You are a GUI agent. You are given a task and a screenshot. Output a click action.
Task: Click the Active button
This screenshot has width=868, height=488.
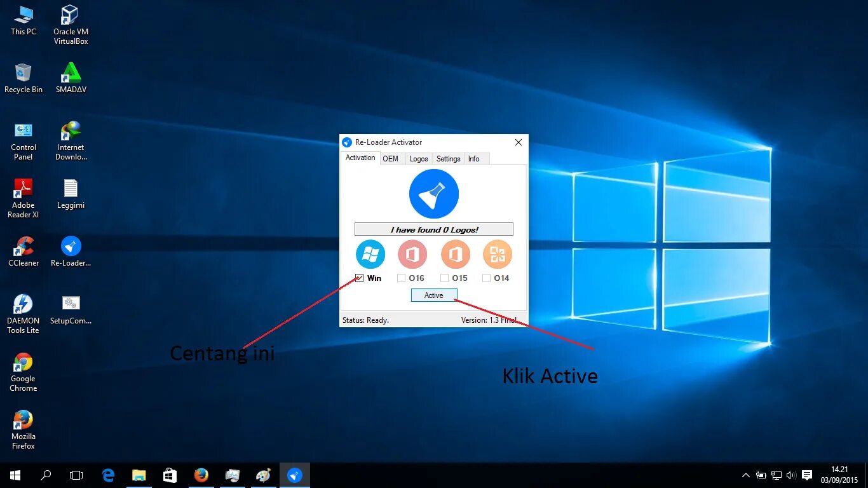434,295
